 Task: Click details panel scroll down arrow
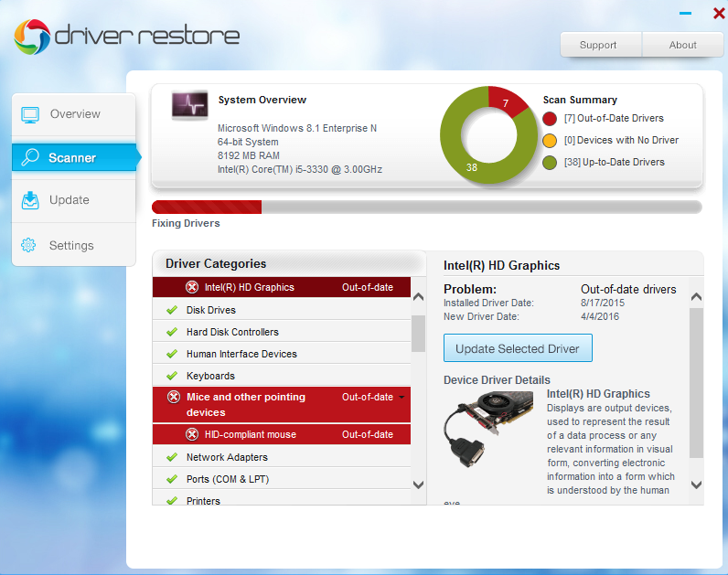pyautogui.click(x=696, y=485)
